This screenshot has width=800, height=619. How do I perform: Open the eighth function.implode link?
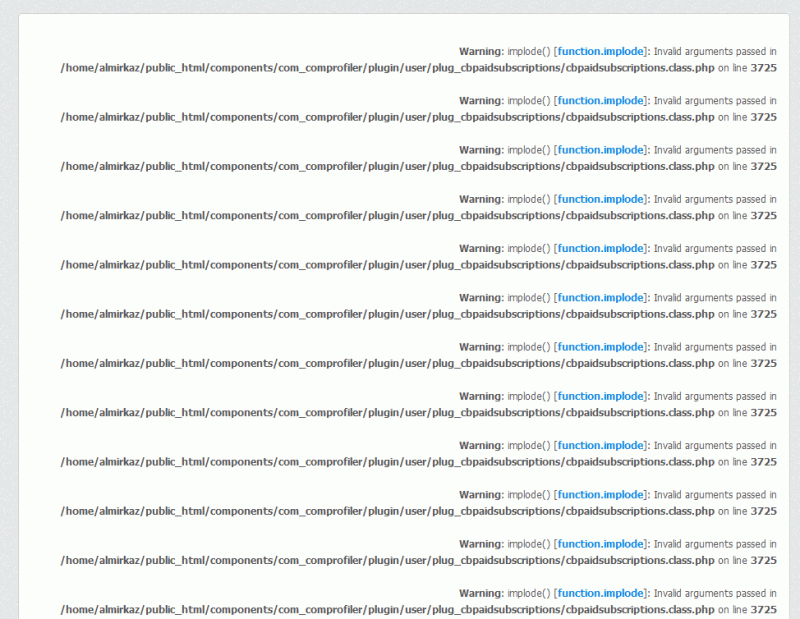(x=600, y=396)
